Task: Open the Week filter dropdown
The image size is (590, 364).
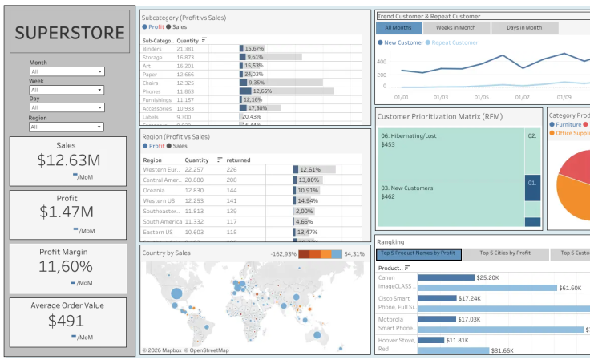Action: 67,90
